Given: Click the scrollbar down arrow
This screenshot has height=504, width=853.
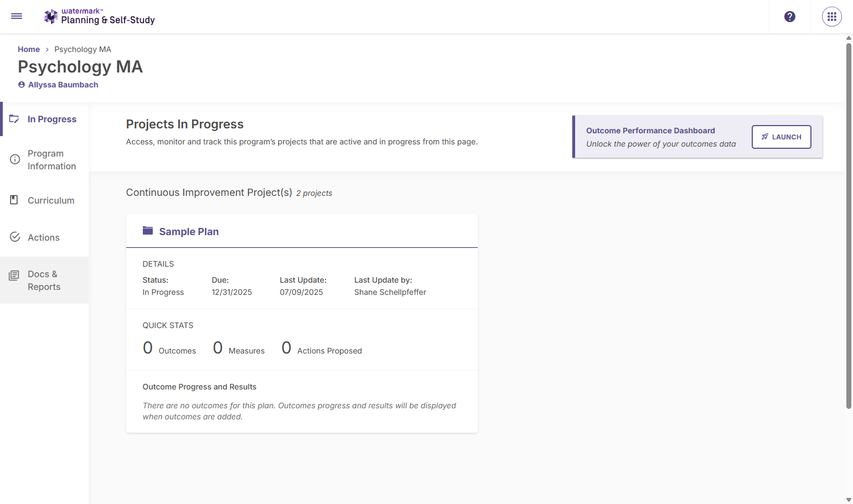Looking at the screenshot, I should pyautogui.click(x=849, y=500).
